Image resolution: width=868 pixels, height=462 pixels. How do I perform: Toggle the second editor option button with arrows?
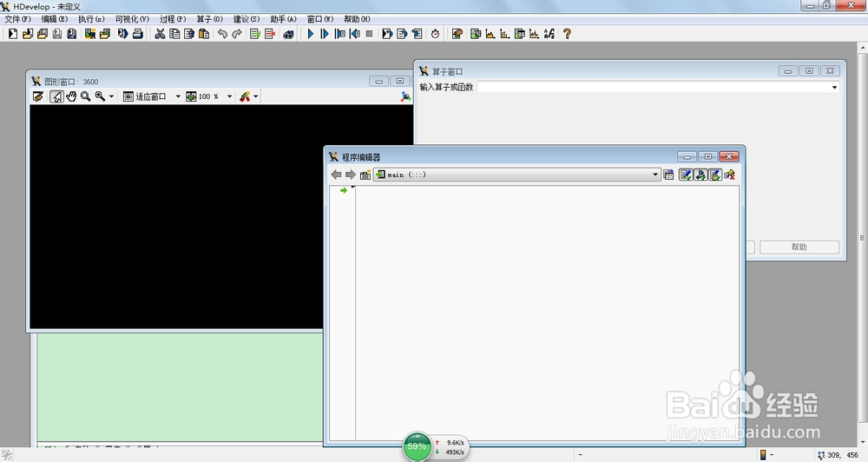pyautogui.click(x=700, y=175)
